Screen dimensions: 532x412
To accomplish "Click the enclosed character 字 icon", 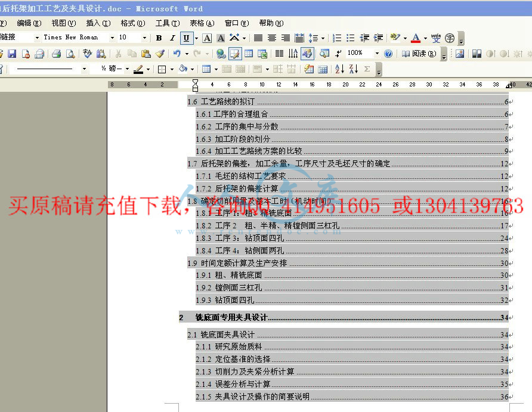I will [x=450, y=38].
